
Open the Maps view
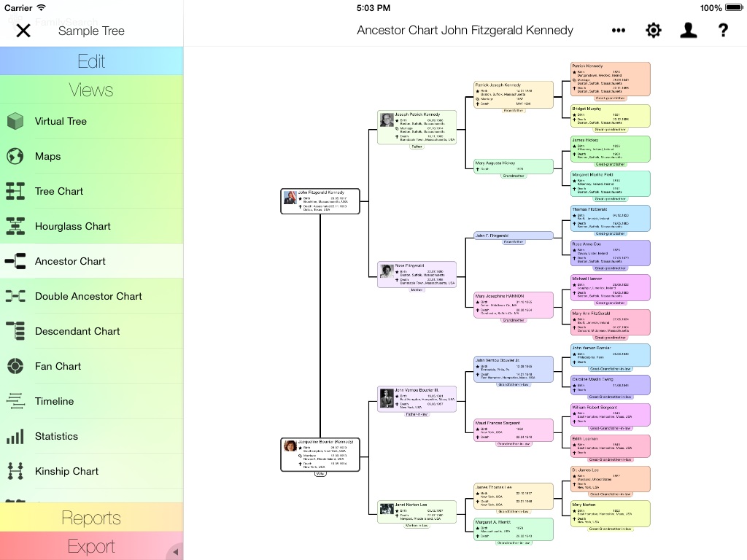[91, 156]
